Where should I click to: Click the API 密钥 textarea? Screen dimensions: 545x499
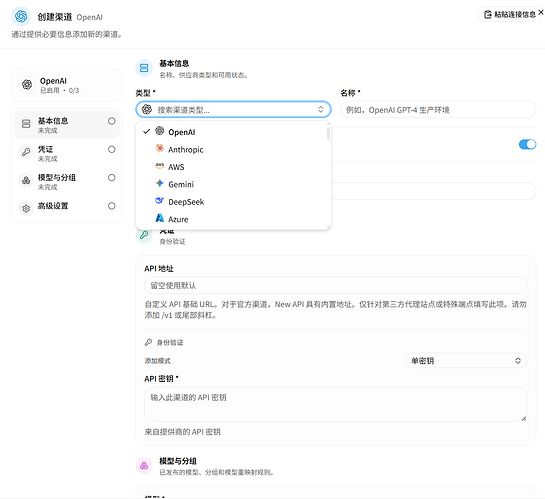tap(335, 404)
